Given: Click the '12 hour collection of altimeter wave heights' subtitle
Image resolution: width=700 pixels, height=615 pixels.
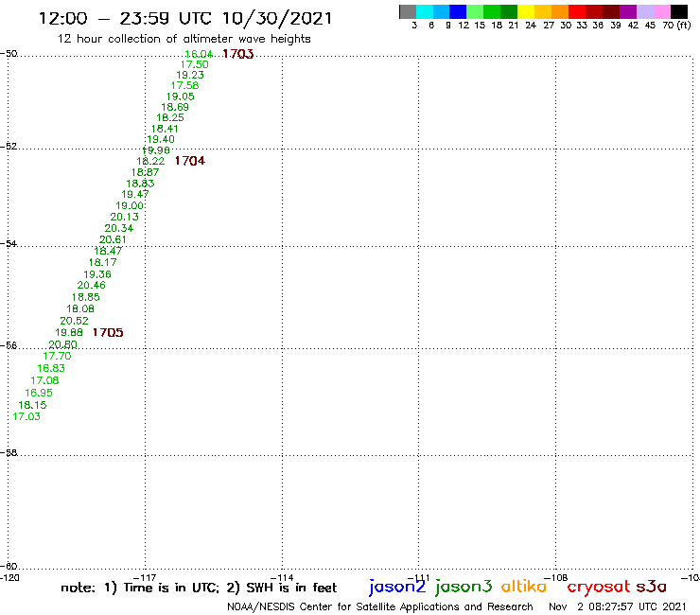Looking at the screenshot, I should pos(184,39).
